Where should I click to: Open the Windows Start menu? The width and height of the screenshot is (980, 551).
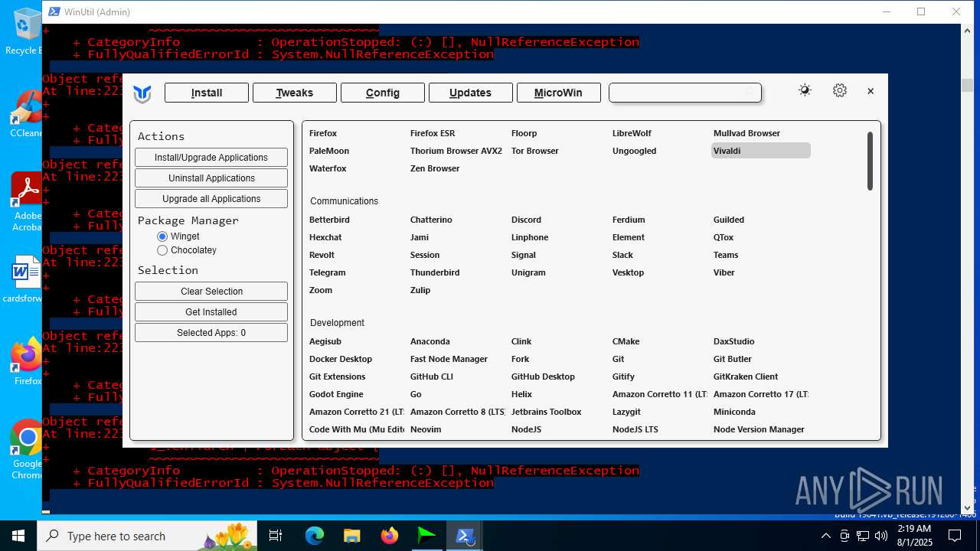[x=18, y=536]
